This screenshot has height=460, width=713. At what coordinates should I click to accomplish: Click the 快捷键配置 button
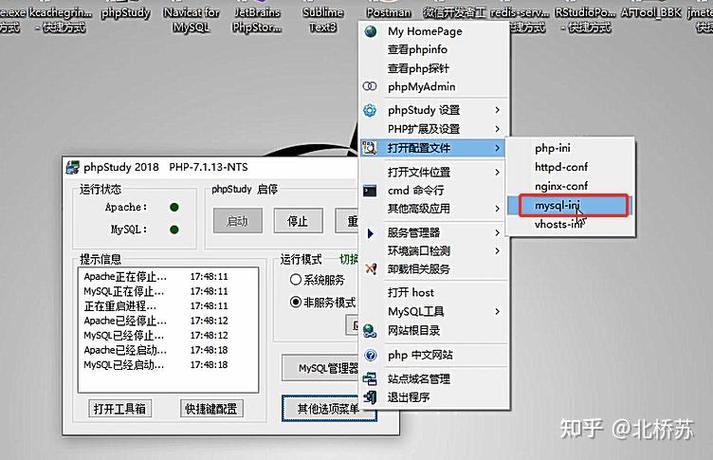tap(211, 409)
